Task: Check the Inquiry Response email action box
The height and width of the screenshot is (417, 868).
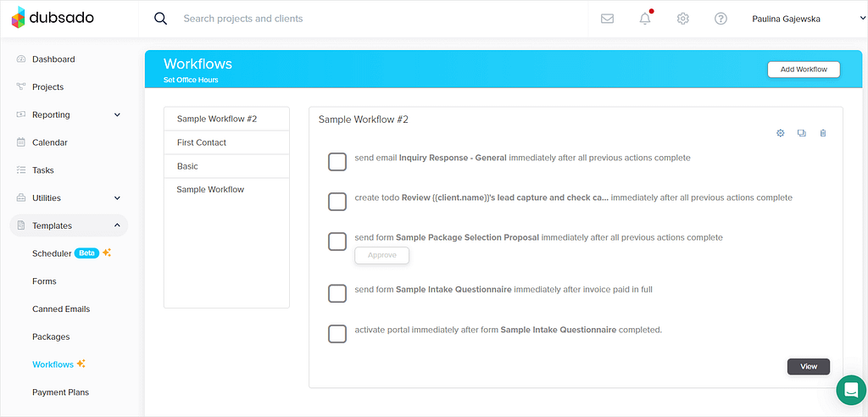Action: pyautogui.click(x=337, y=162)
